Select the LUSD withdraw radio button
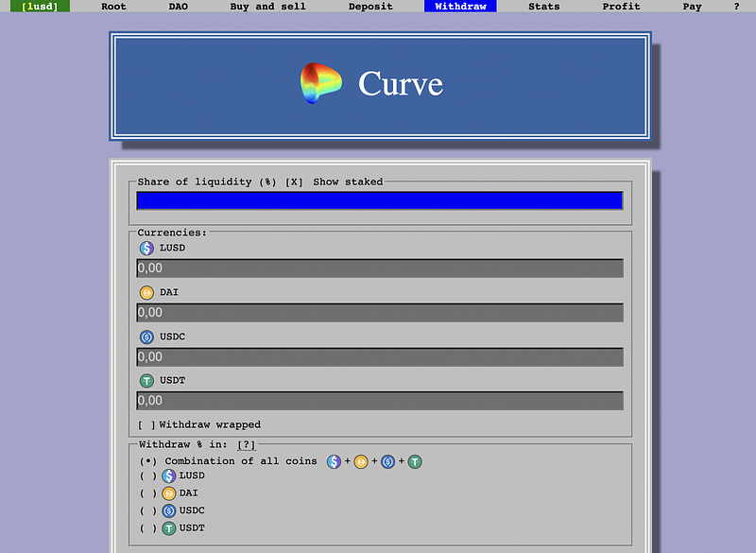 (x=148, y=475)
